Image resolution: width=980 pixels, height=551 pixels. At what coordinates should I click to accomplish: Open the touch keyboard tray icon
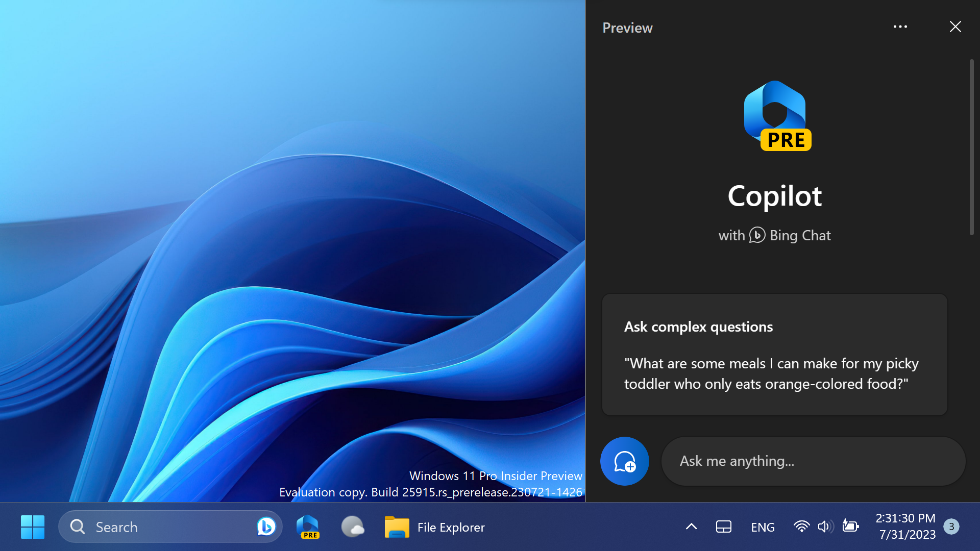pos(724,527)
